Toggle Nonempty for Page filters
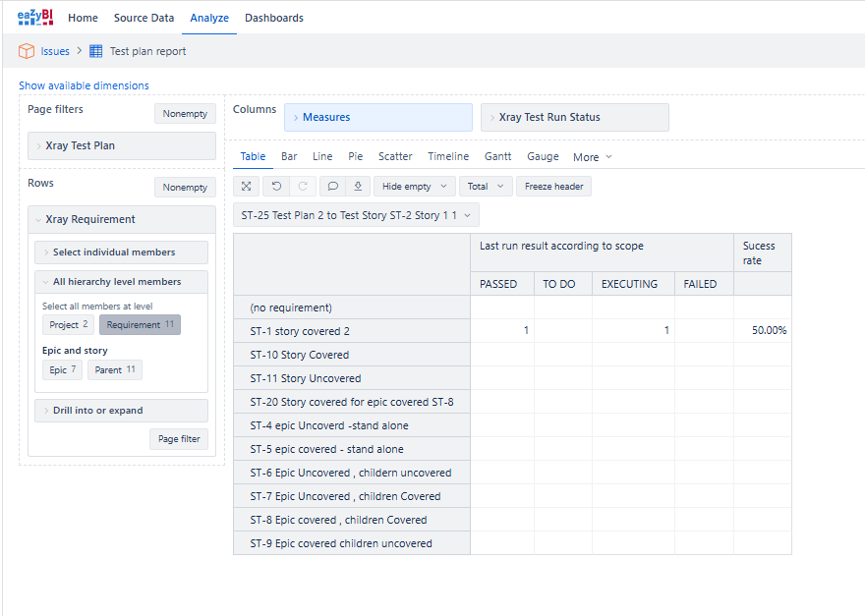865x616 pixels. tap(185, 114)
